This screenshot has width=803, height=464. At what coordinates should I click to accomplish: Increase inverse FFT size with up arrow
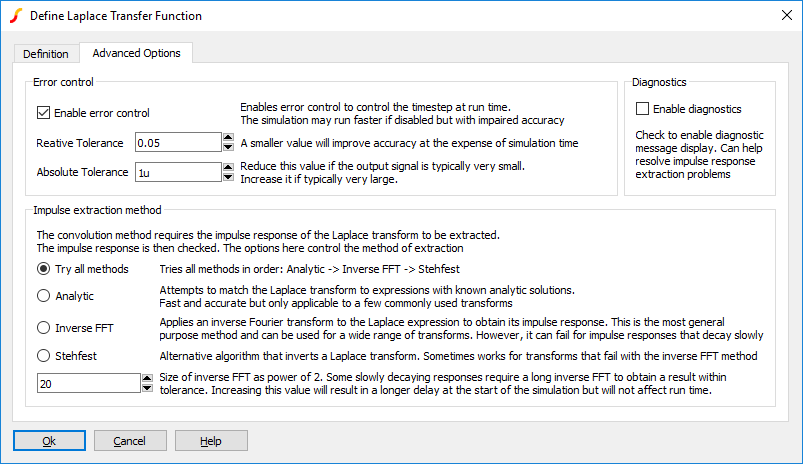(x=147, y=378)
